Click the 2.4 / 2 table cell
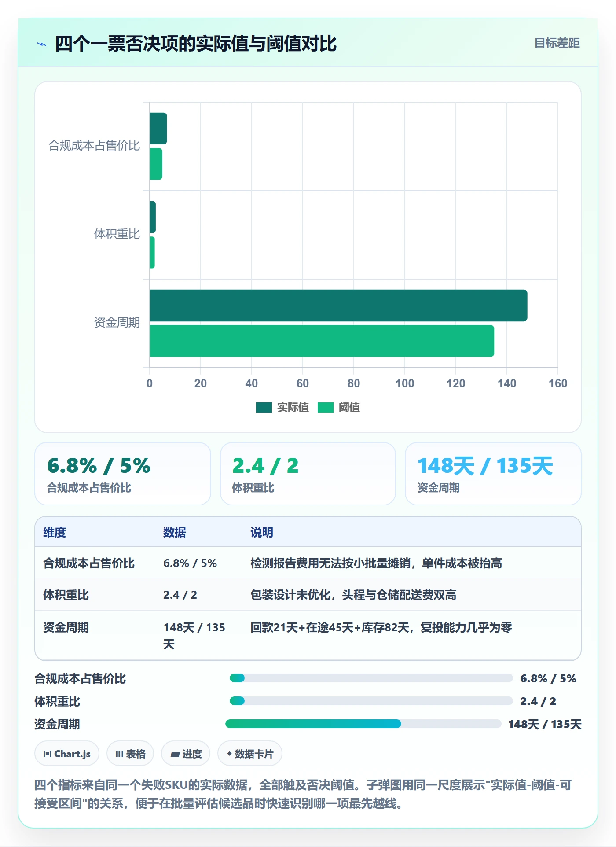This screenshot has height=847, width=616. pos(180,595)
